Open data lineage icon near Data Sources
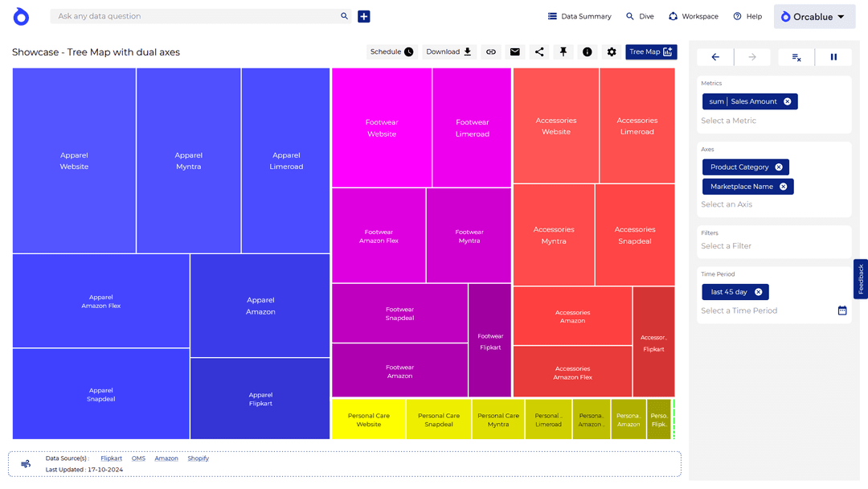The image size is (868, 489). [x=26, y=464]
